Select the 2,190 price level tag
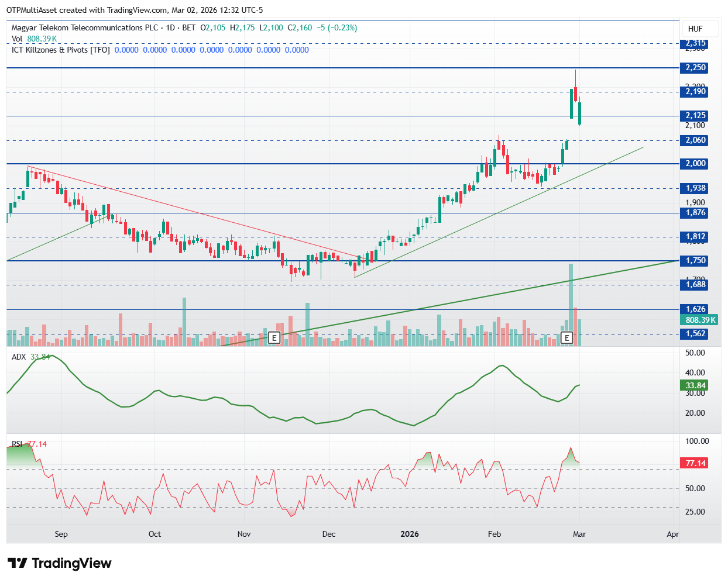This screenshot has height=583, width=728. click(x=696, y=92)
